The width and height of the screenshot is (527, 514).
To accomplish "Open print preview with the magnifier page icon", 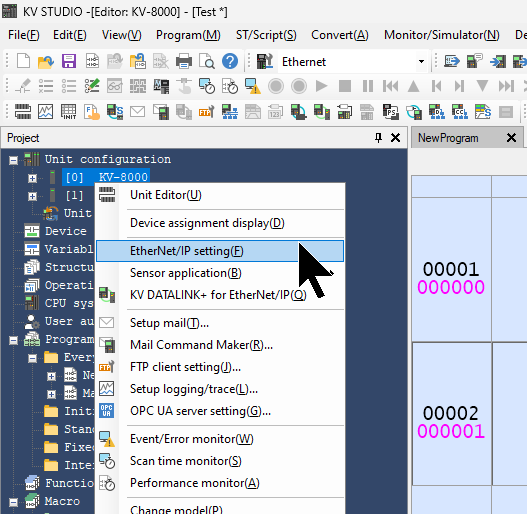I will tap(207, 62).
